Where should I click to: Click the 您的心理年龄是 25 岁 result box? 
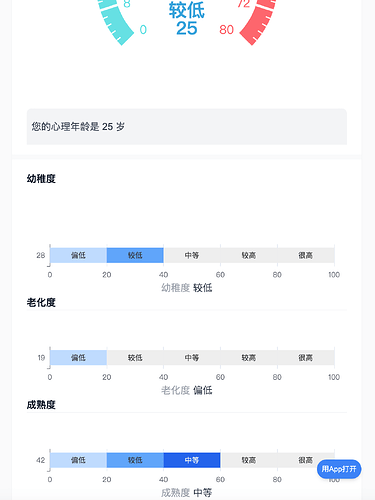187,127
